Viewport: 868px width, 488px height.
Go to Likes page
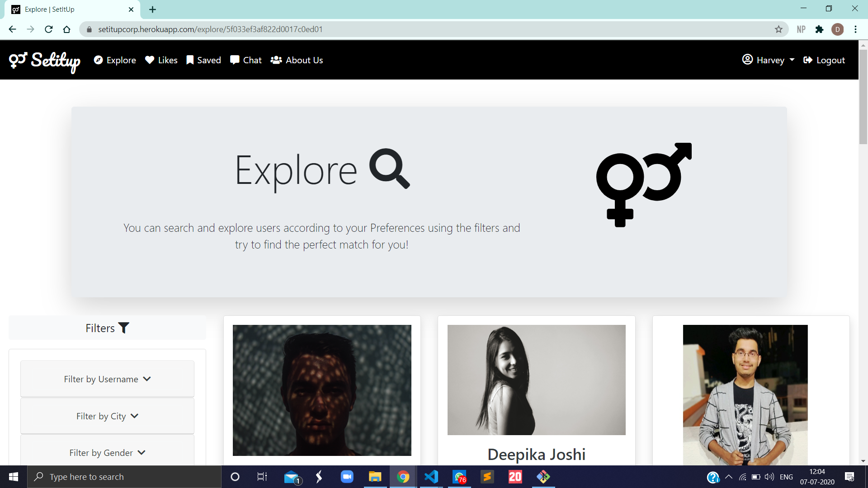coord(161,60)
